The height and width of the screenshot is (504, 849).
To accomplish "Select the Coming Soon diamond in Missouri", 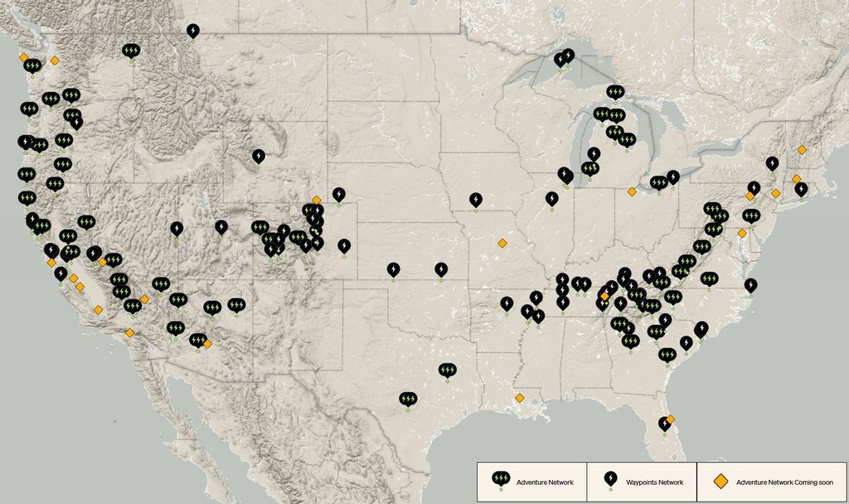I will (x=502, y=243).
